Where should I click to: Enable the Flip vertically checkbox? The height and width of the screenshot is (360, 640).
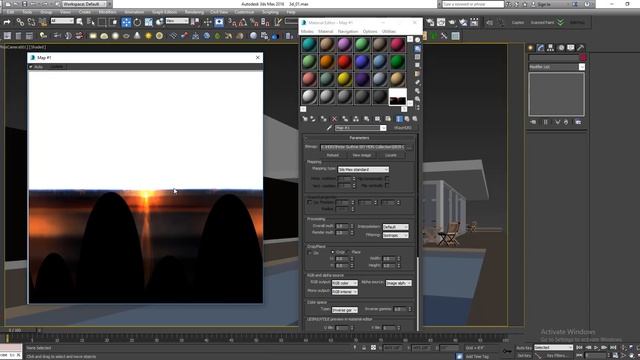tap(387, 185)
